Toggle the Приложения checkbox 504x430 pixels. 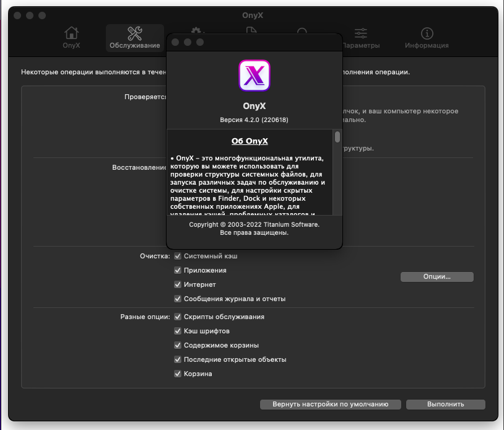178,270
